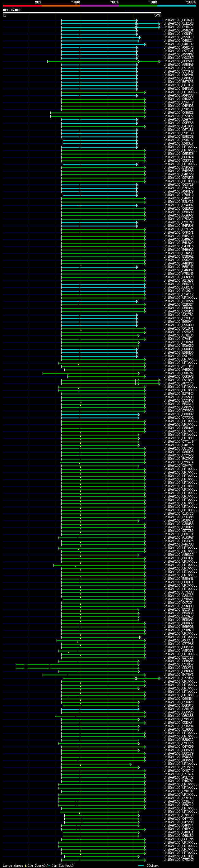
Task: Click the white query sequence bar
Action: coord(82,13)
